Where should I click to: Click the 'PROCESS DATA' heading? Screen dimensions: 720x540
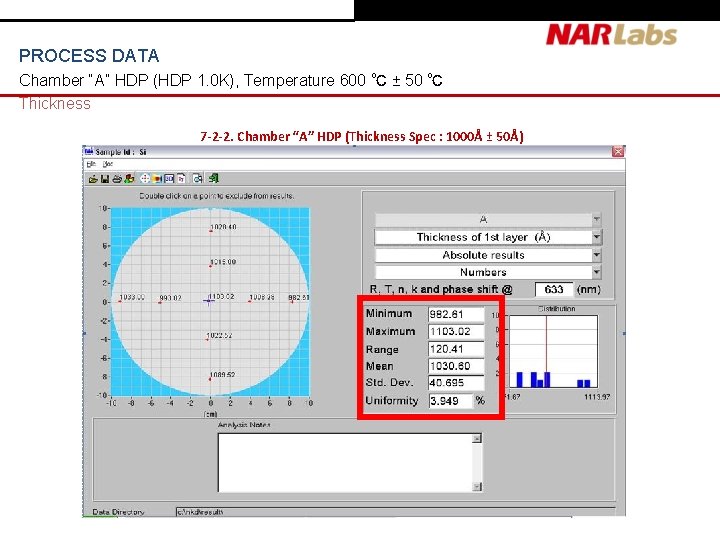[89, 56]
